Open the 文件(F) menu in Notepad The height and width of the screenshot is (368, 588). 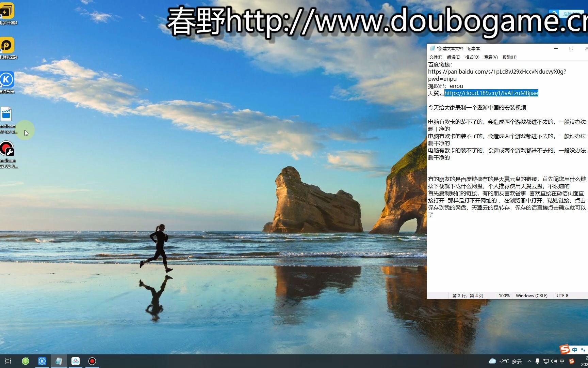tap(436, 57)
